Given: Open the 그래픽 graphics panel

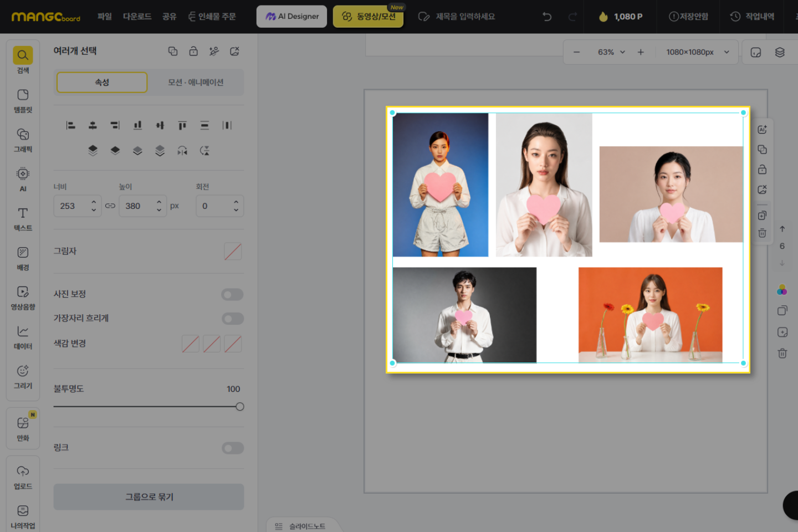Looking at the screenshot, I should [23, 140].
